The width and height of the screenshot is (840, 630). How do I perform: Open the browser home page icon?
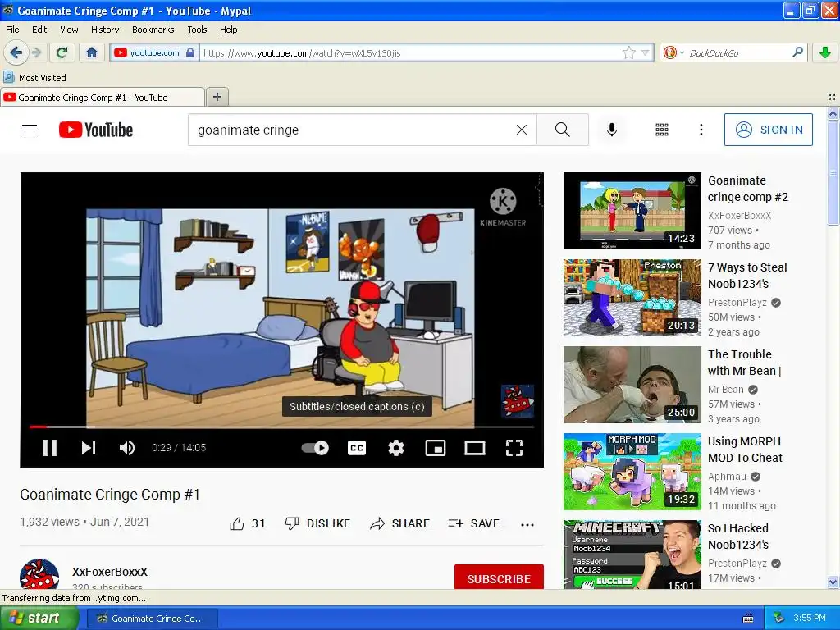[92, 52]
